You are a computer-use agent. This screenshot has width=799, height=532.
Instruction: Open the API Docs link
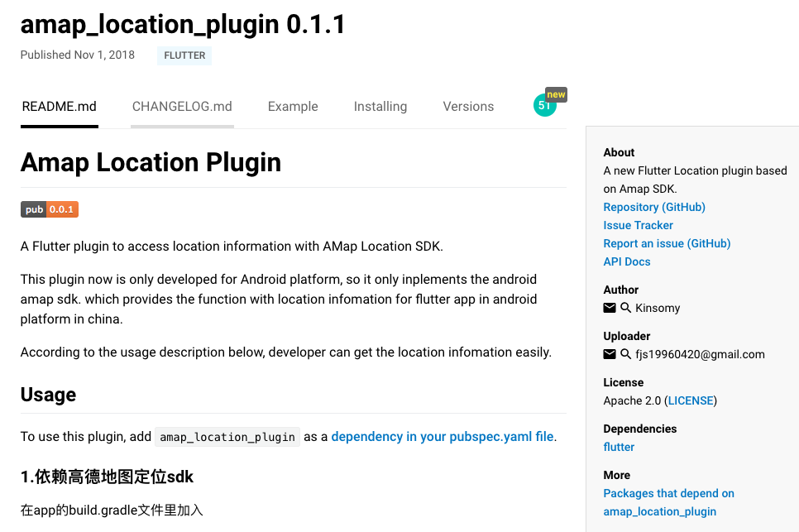(627, 261)
